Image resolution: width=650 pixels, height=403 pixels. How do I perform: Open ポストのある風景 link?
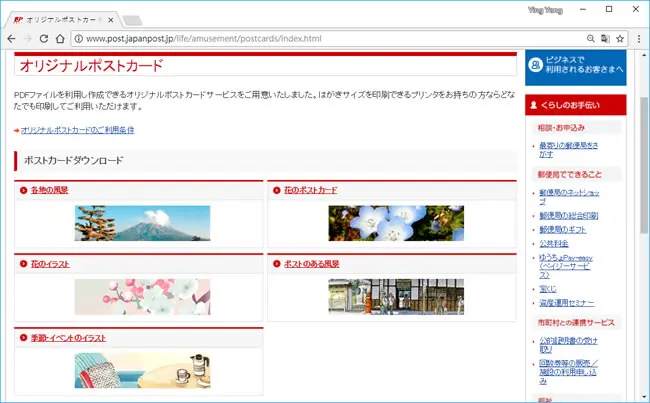coord(311,264)
